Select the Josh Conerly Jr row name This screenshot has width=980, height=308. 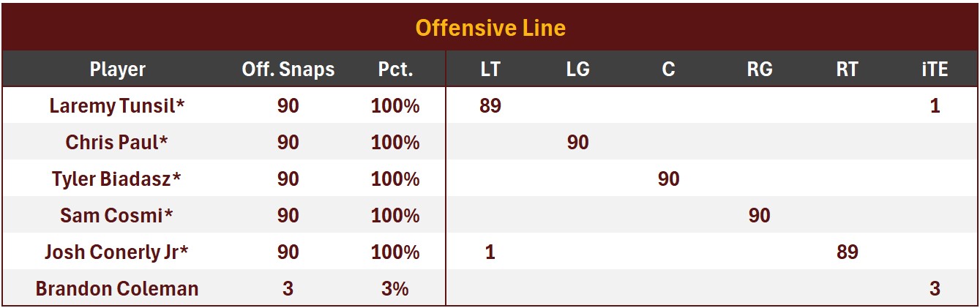tap(117, 252)
